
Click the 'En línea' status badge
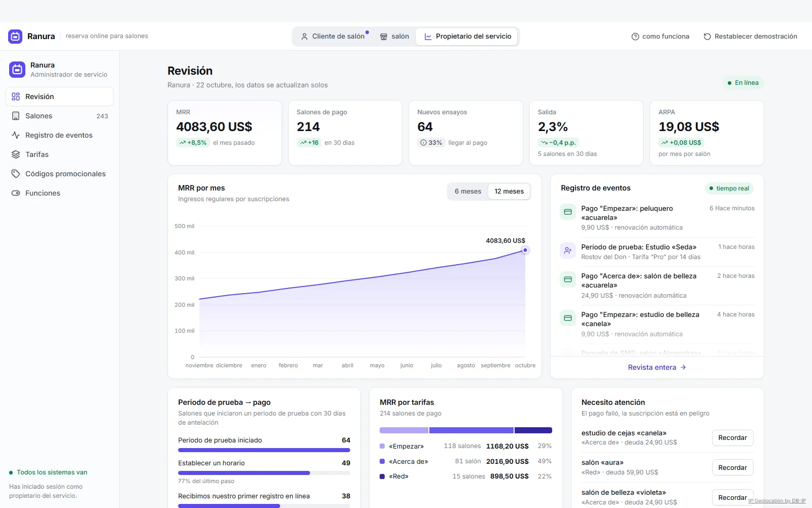click(x=743, y=83)
